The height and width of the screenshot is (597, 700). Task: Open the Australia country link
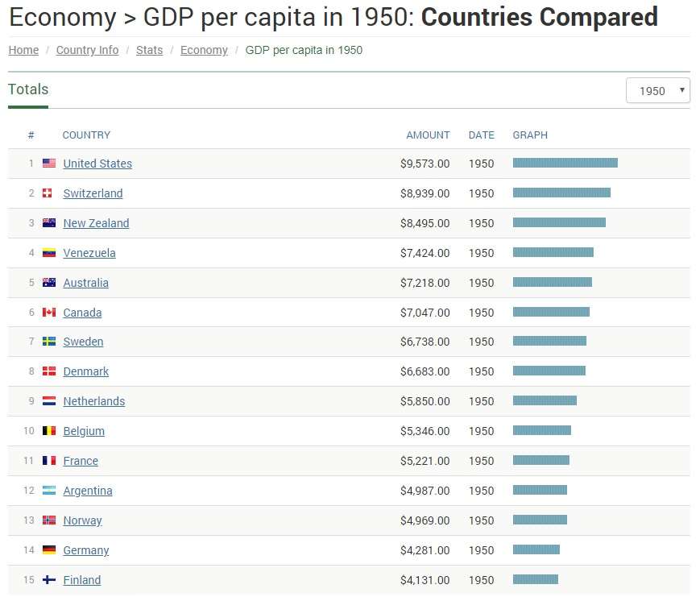[85, 283]
